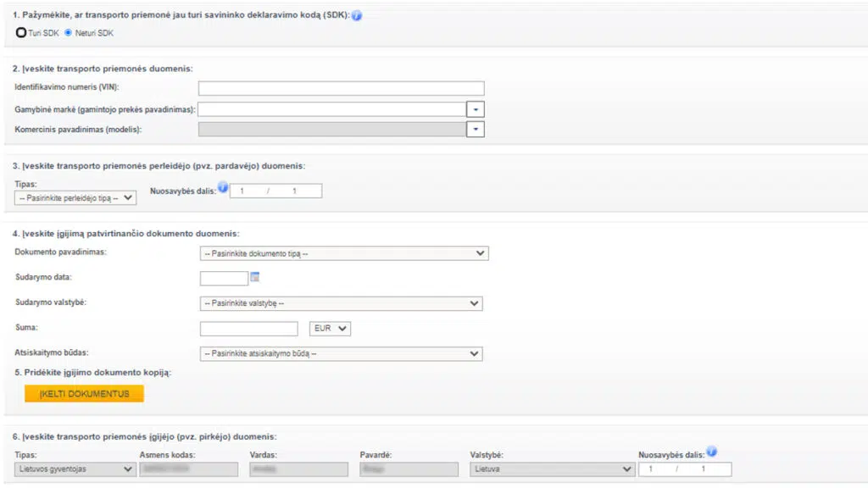Click the 'Identifikavimo numeris (VIN):' label
Image resolution: width=868 pixels, height=488 pixels.
(x=66, y=87)
